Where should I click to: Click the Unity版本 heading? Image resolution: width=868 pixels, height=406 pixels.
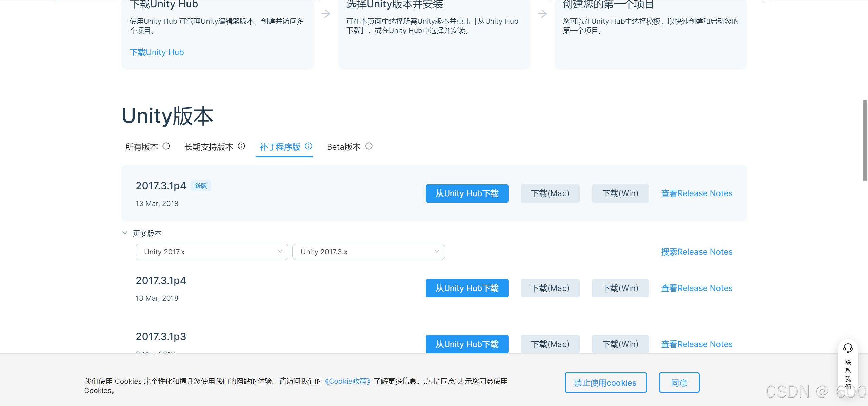167,116
